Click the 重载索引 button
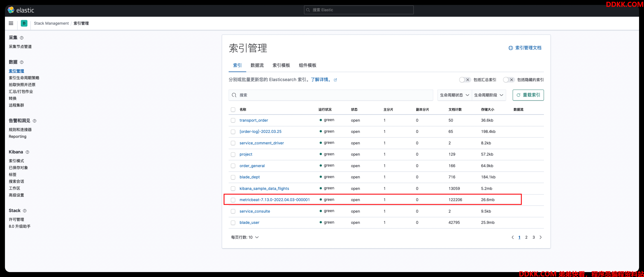 click(528, 95)
